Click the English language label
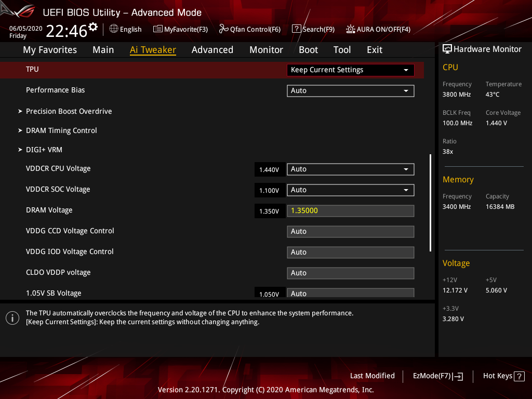The image size is (532, 399). (x=130, y=29)
